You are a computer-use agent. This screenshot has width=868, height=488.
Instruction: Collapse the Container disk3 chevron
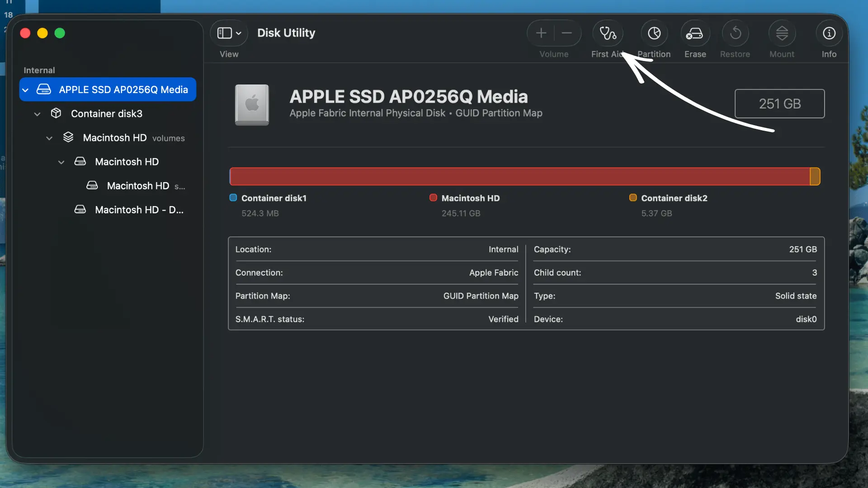coord(37,114)
